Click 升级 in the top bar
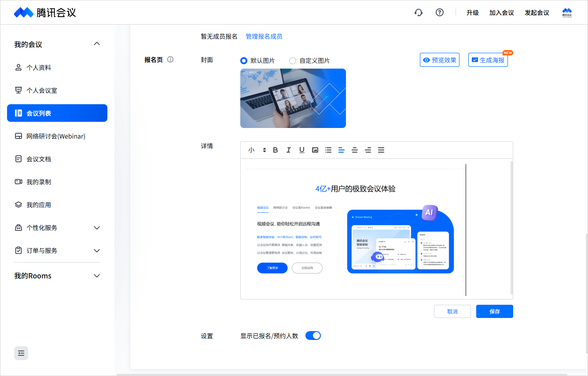This screenshot has width=588, height=376. coord(473,13)
